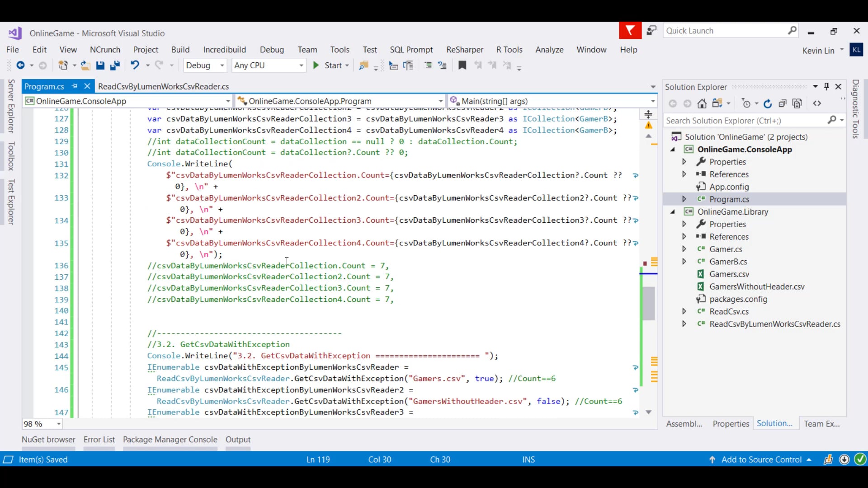Click the editor vertical scrollbar thumb
This screenshot has height=488, width=868.
[649, 303]
